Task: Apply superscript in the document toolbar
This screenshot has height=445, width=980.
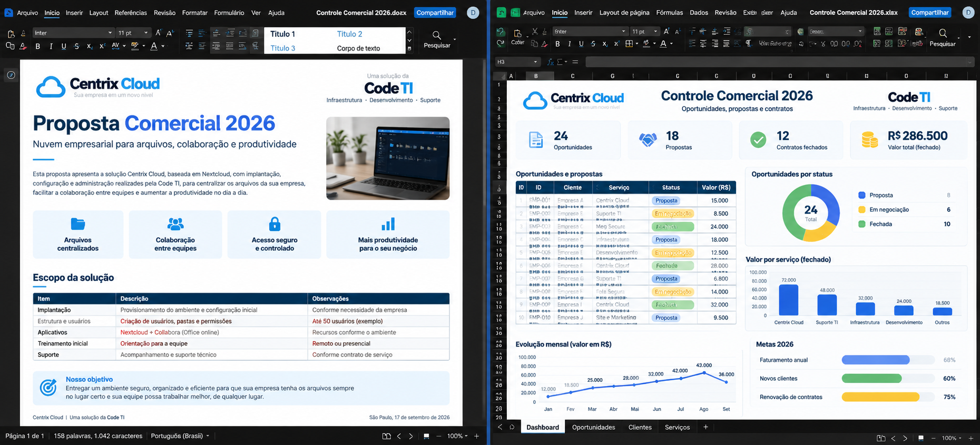Action: (x=102, y=46)
